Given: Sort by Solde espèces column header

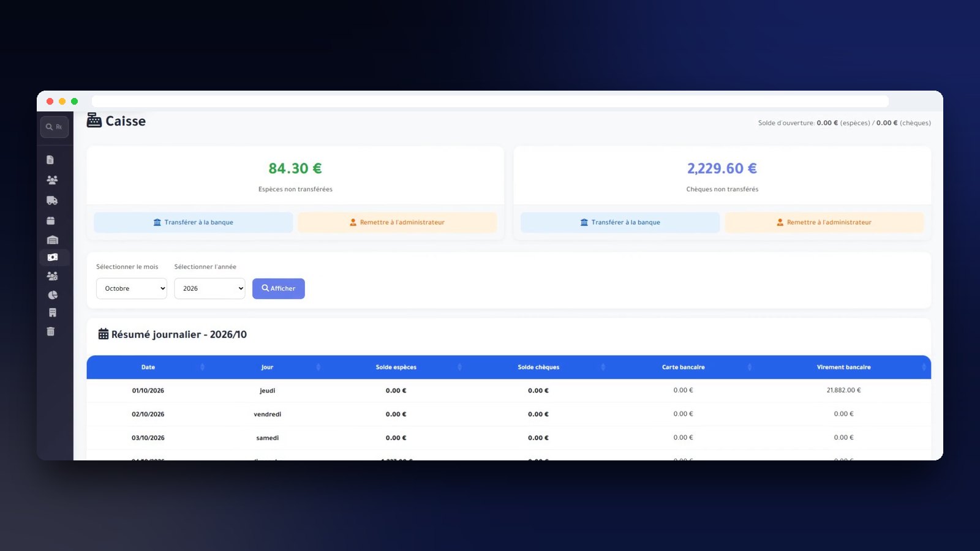Looking at the screenshot, I should coord(396,367).
